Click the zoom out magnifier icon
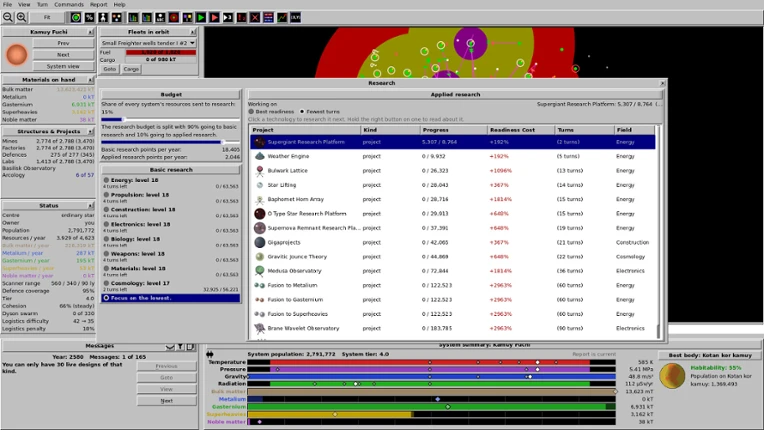The width and height of the screenshot is (764, 430). pos(8,18)
